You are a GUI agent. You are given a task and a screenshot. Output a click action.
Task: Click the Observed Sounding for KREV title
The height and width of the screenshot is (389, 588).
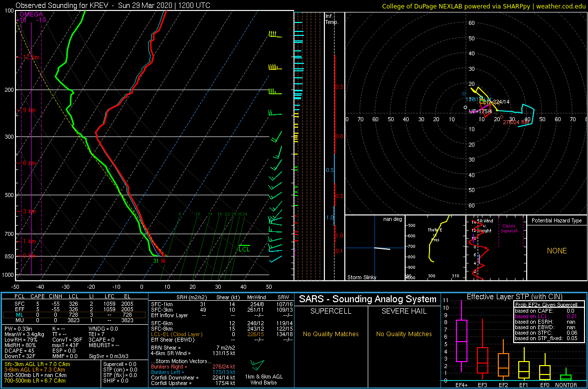point(113,5)
